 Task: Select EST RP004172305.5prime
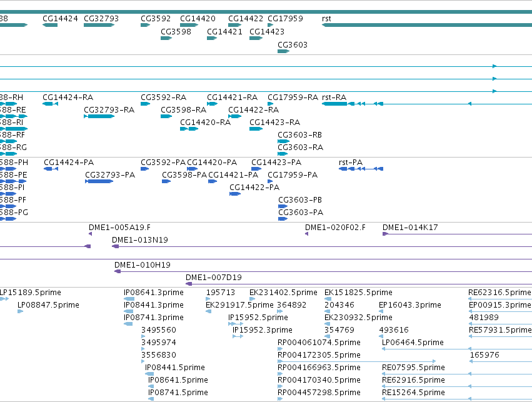coord(319,356)
